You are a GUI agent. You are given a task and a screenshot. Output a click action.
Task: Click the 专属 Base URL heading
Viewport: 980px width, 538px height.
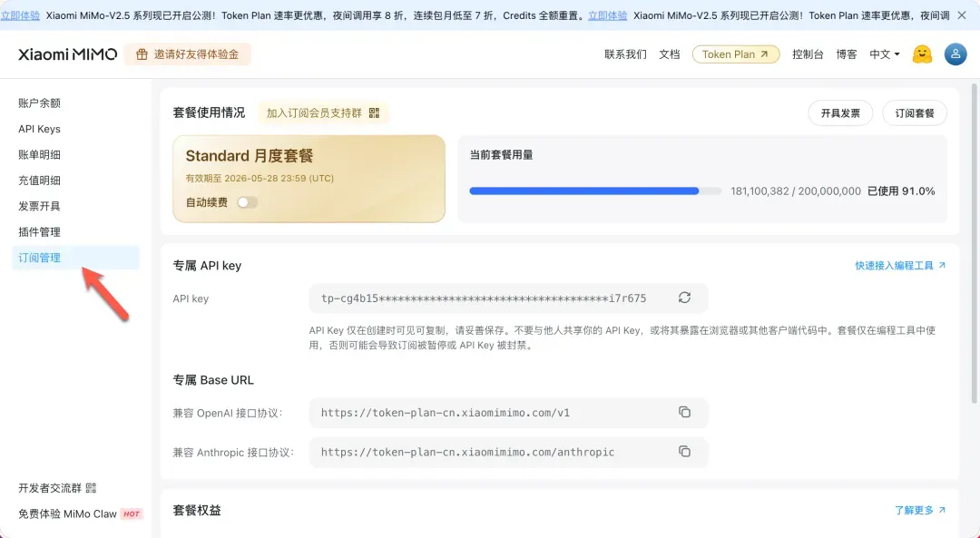(213, 380)
